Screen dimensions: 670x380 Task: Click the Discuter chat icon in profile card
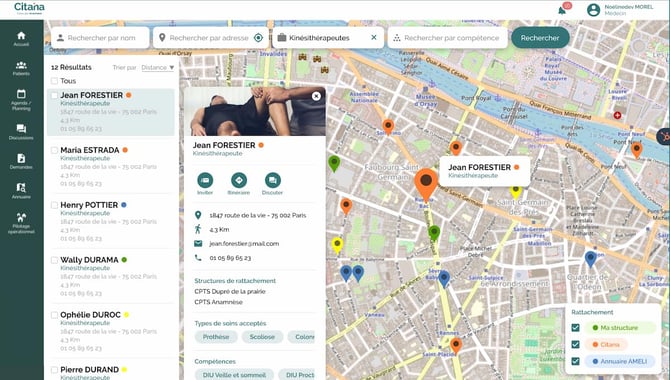click(x=273, y=180)
